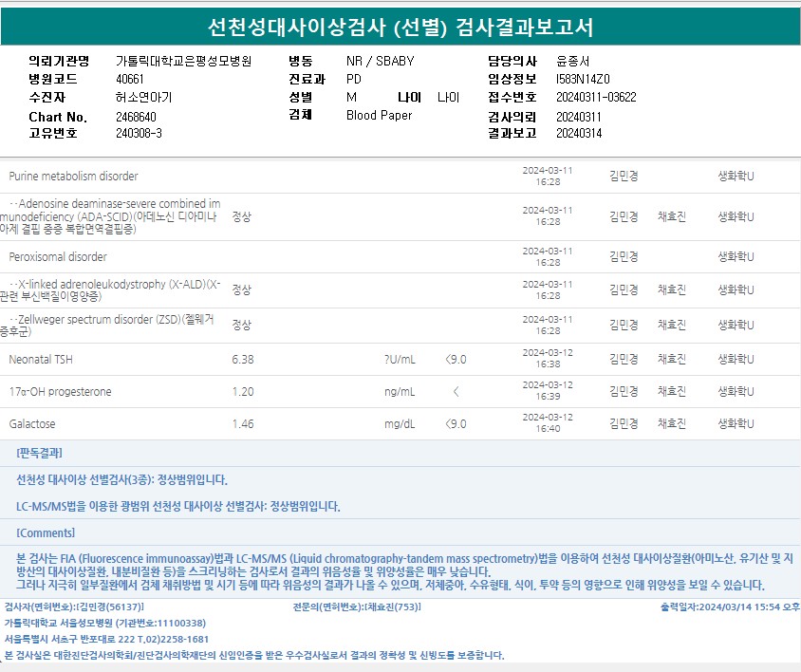Click the clinical info code I583N14Z0
Image resolution: width=801 pixels, height=672 pixels.
pos(583,79)
